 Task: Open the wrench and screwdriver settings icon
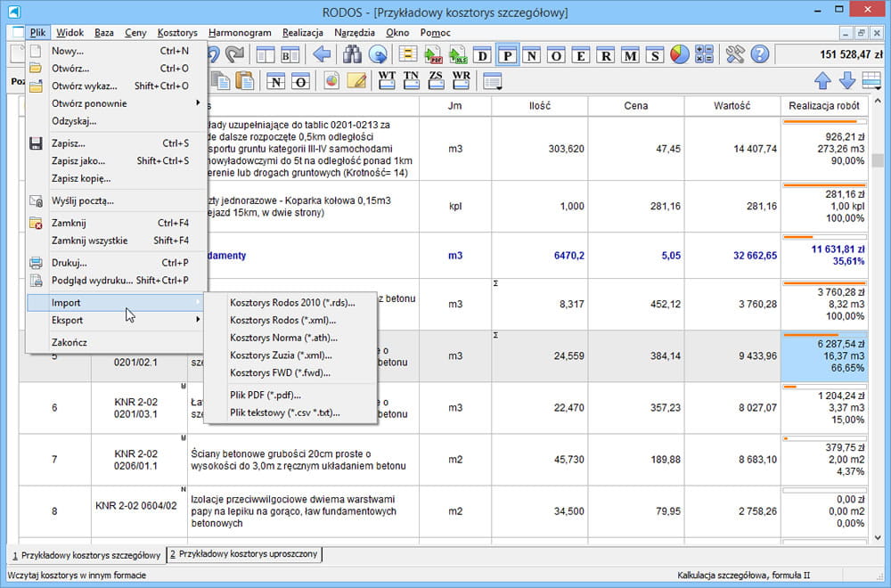coord(735,54)
